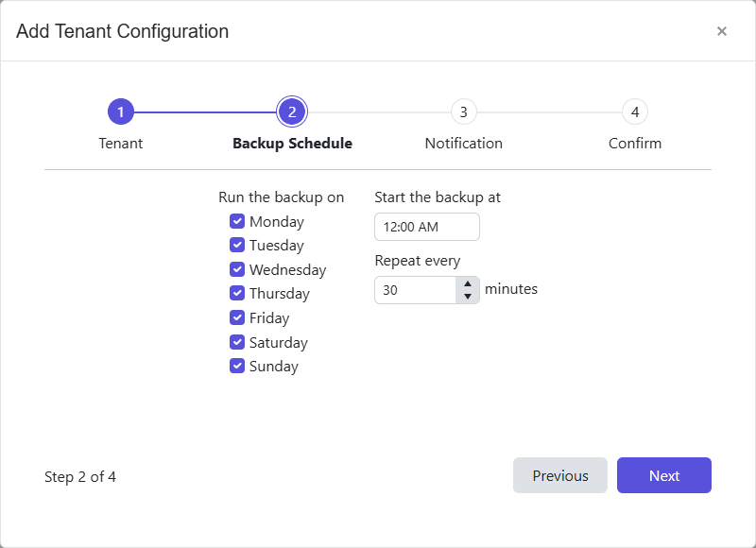Viewport: 756px width, 548px height.
Task: Click the step 2 Backup Schedule circle
Action: [292, 111]
